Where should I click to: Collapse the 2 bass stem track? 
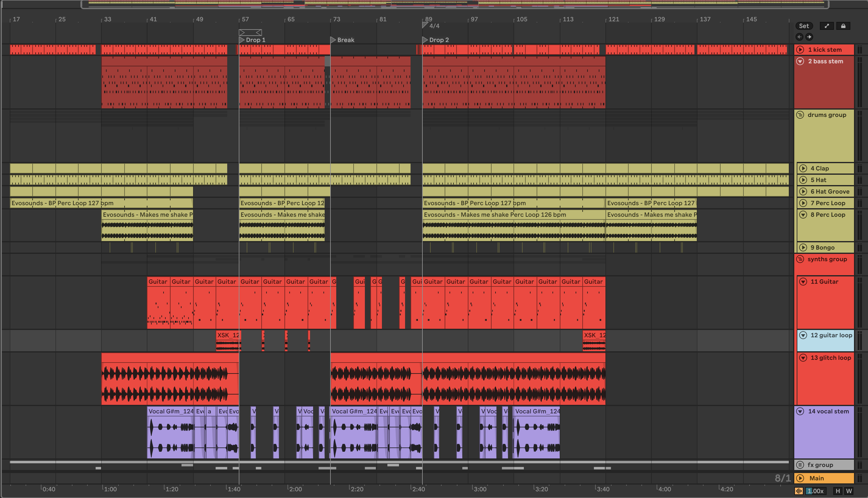pos(800,61)
